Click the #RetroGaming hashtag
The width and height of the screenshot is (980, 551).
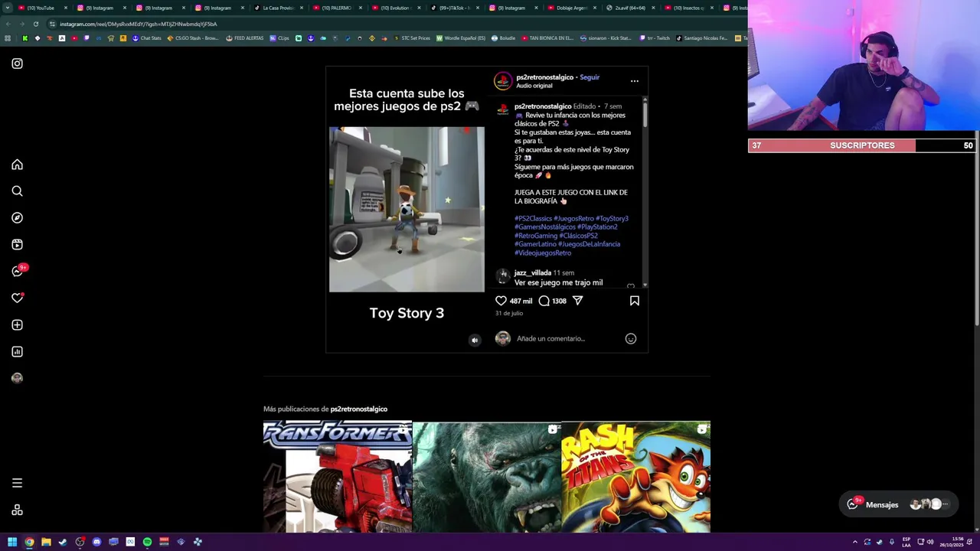(536, 236)
